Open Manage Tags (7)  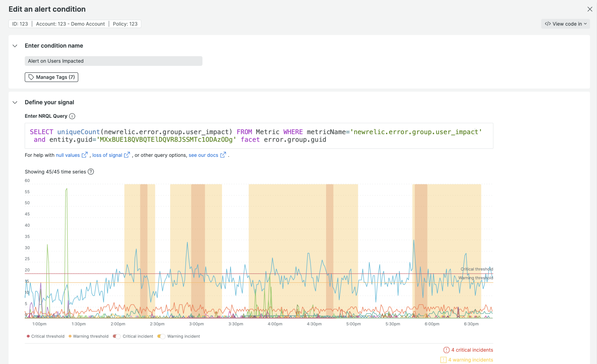point(51,77)
